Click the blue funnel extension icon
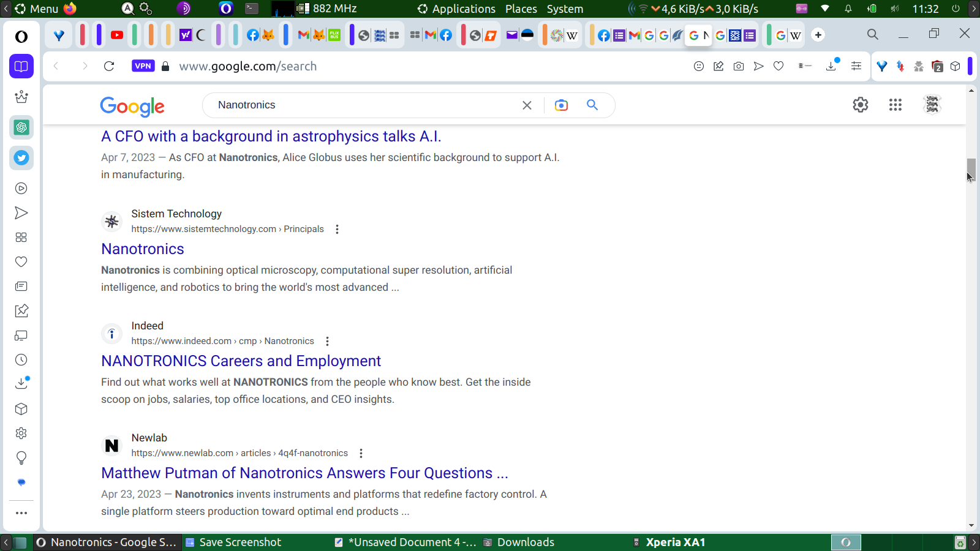The width and height of the screenshot is (980, 551). coord(882,66)
